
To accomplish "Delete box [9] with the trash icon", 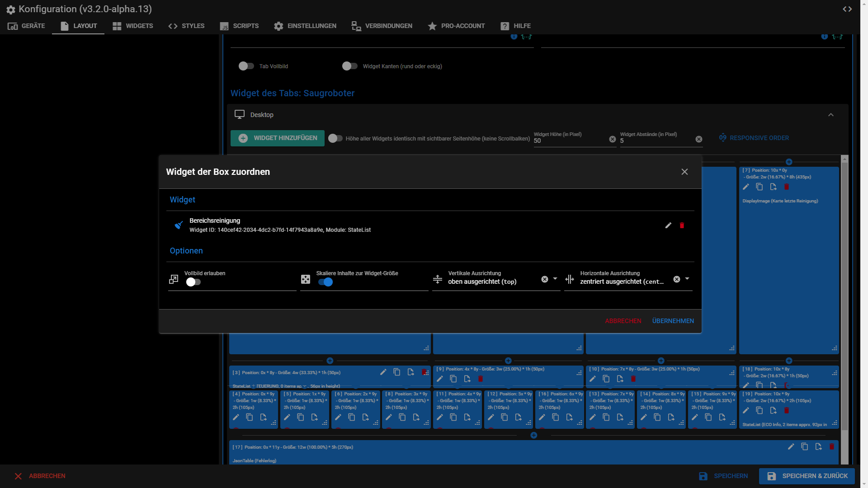I will click(x=481, y=379).
